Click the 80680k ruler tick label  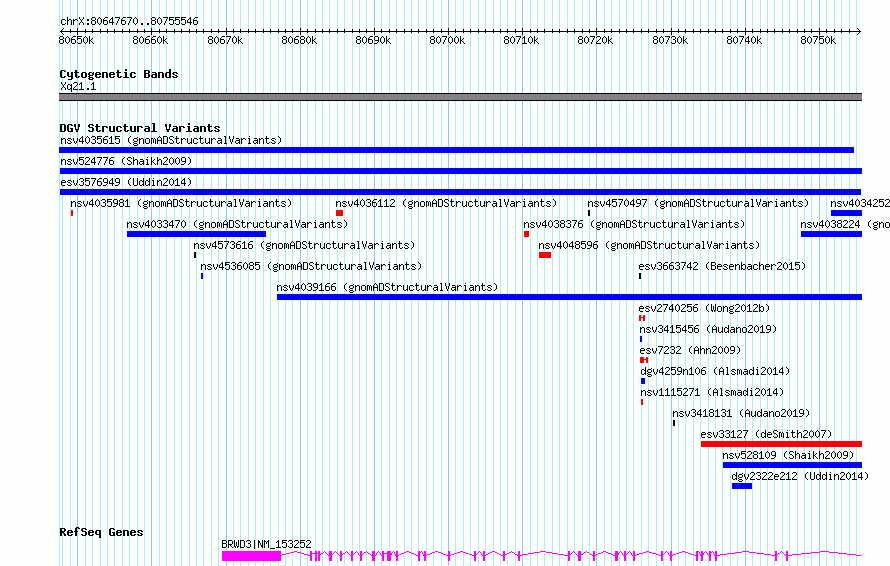click(299, 40)
